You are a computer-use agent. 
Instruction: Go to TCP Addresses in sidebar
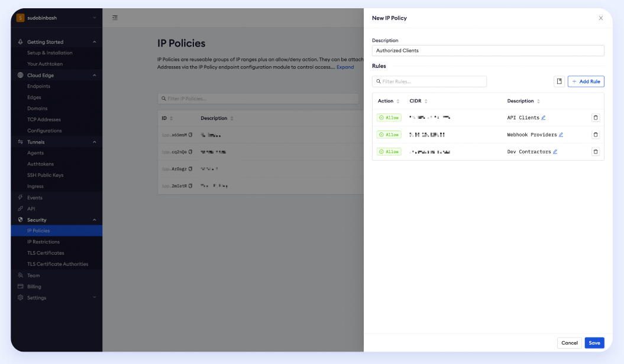point(44,119)
